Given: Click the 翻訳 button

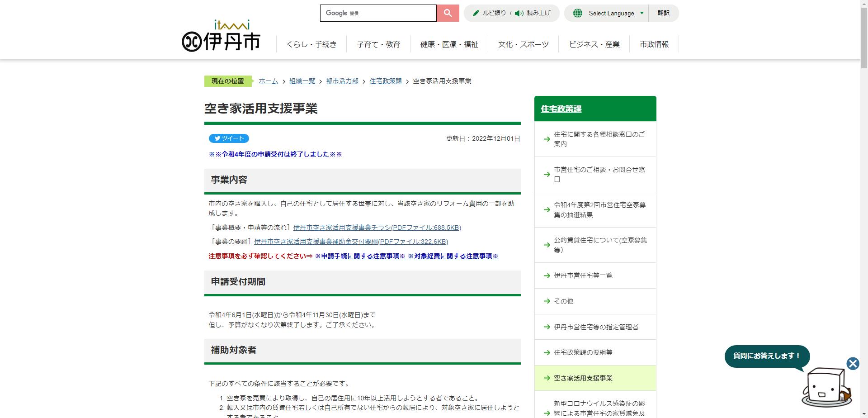Looking at the screenshot, I should [663, 13].
